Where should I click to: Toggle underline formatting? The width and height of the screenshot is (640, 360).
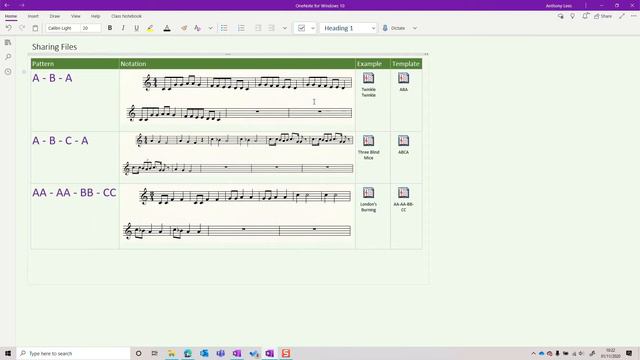[136, 28]
